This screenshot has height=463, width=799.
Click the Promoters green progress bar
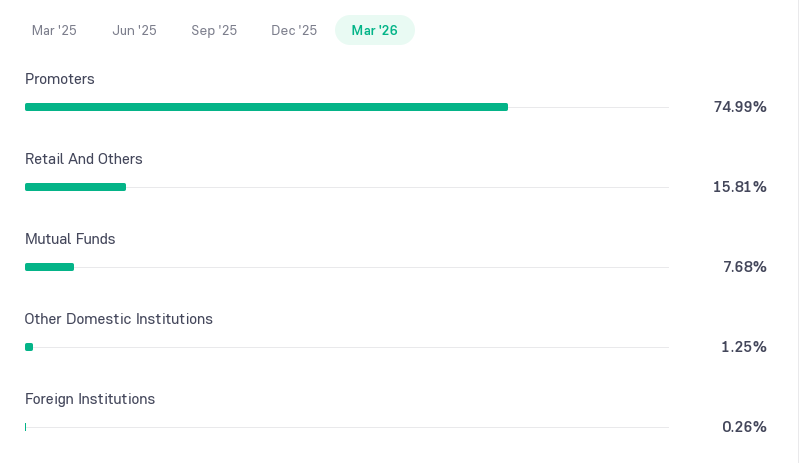tap(267, 107)
